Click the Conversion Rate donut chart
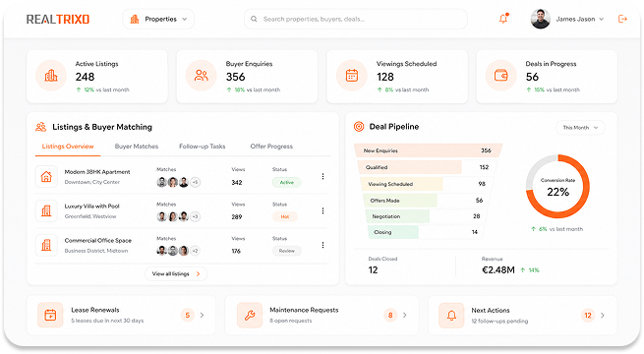Screen dimensions: 644x354 (557, 187)
